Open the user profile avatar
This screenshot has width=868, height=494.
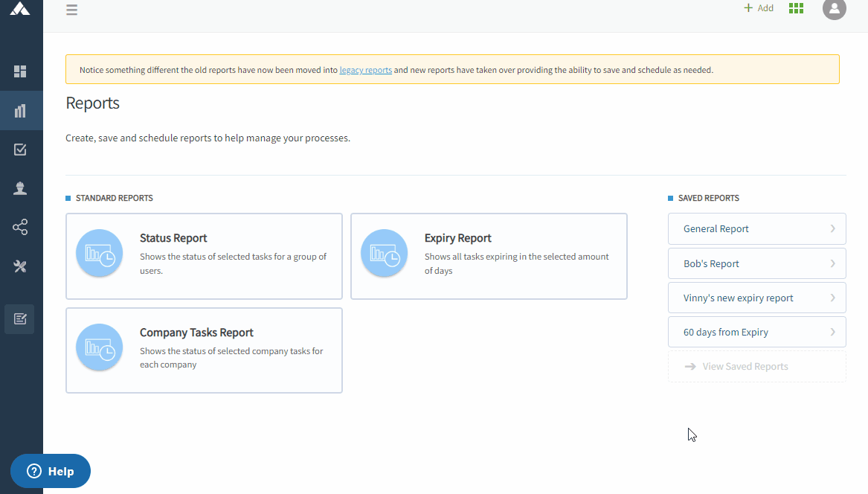pos(834,8)
